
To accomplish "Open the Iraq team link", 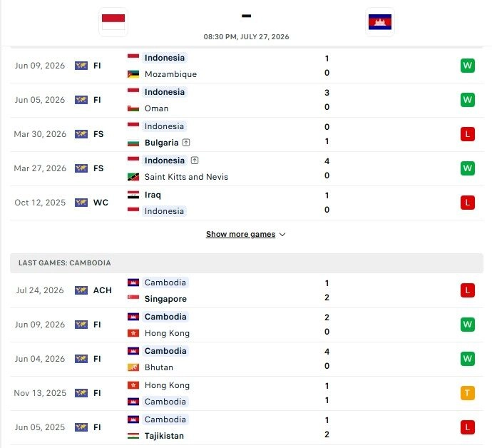I will pyautogui.click(x=153, y=195).
